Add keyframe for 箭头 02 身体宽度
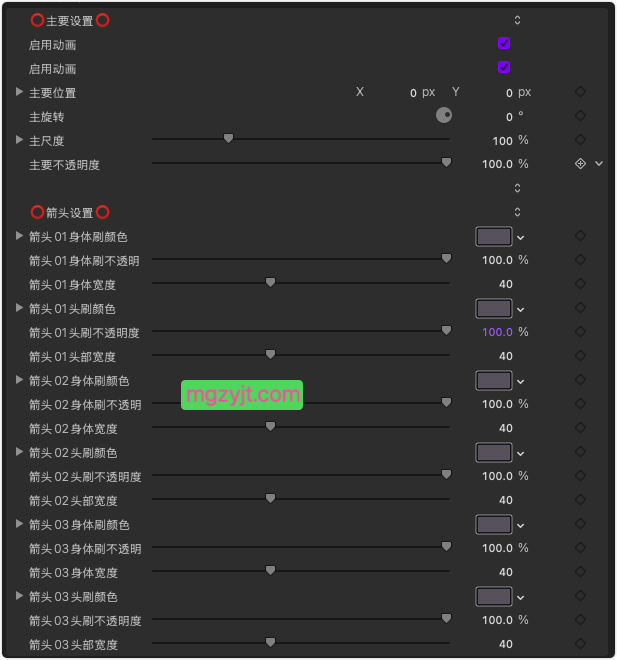Image resolution: width=617 pixels, height=660 pixels. point(580,428)
